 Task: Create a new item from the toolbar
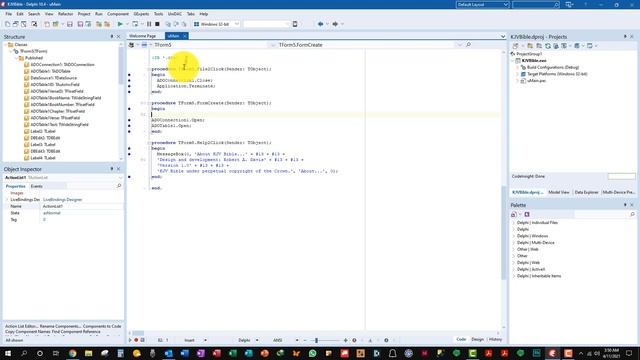point(7,24)
